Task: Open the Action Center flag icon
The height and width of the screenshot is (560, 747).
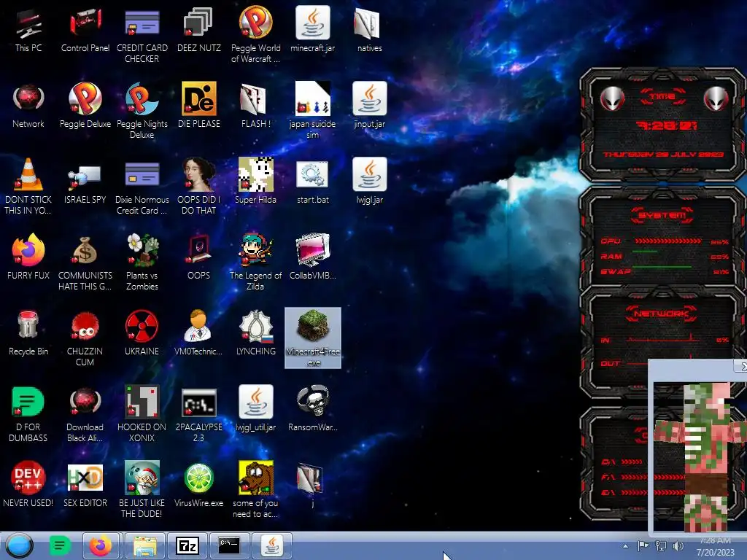Action: [x=643, y=545]
